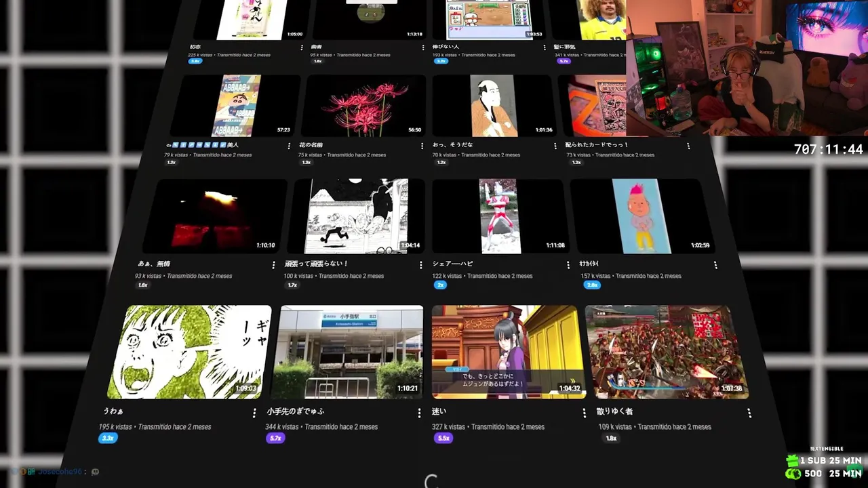The height and width of the screenshot is (488, 868).
Task: Play the 勇者 thumbnail lasting 1:13:18
Action: click(370, 19)
